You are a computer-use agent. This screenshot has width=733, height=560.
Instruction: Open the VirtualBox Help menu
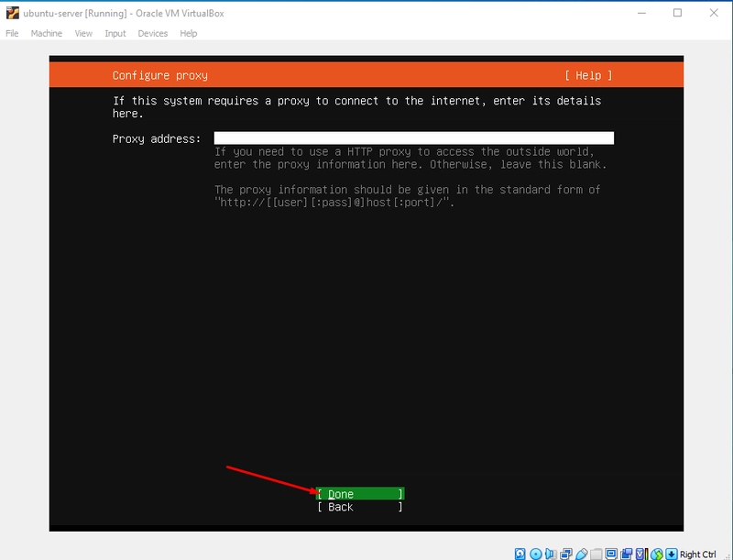(x=189, y=33)
